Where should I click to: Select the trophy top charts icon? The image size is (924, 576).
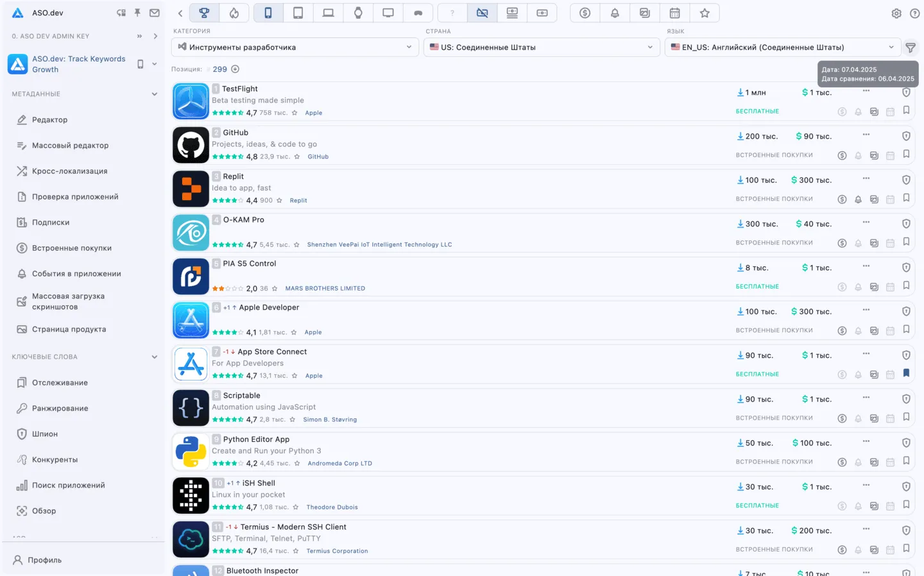pos(204,13)
